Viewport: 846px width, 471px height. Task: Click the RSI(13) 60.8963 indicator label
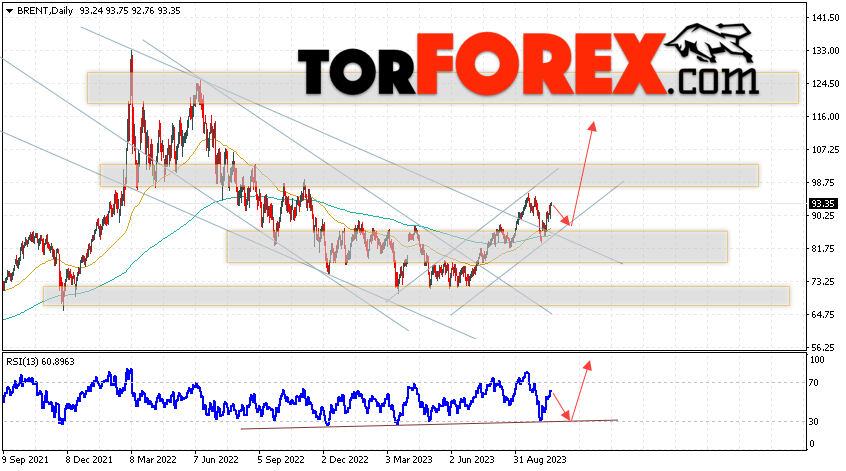click(40, 361)
